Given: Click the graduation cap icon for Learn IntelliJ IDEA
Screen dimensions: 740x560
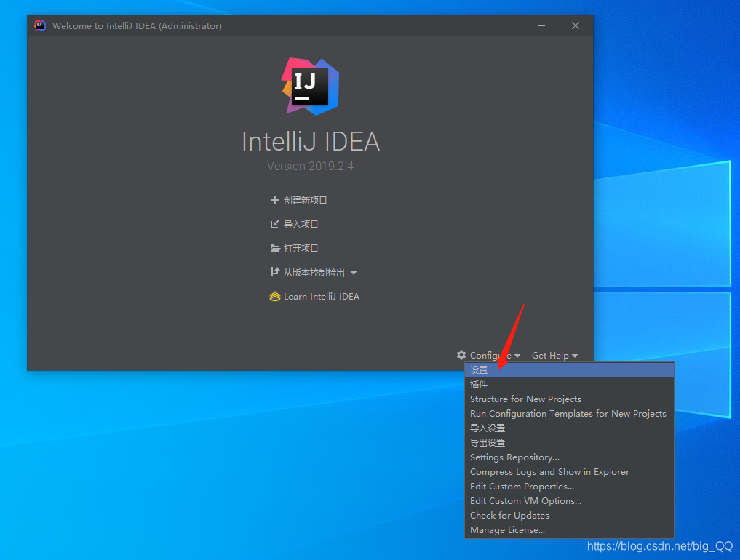Looking at the screenshot, I should (274, 296).
